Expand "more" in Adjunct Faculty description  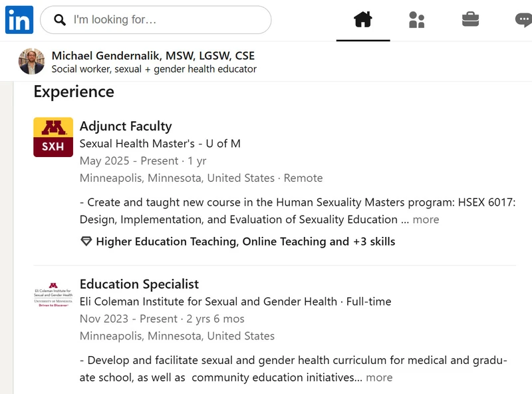click(426, 220)
